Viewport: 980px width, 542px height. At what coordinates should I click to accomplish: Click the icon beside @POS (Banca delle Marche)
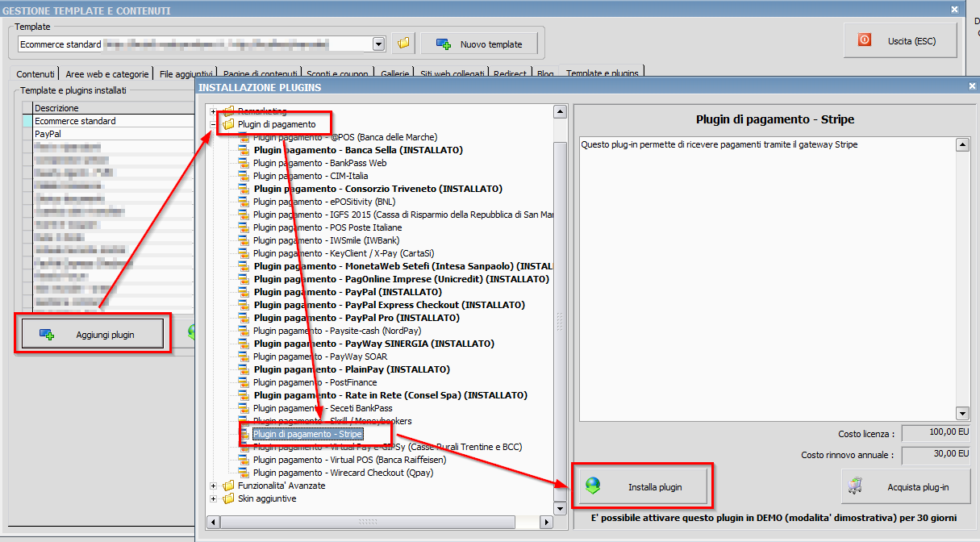[244, 137]
